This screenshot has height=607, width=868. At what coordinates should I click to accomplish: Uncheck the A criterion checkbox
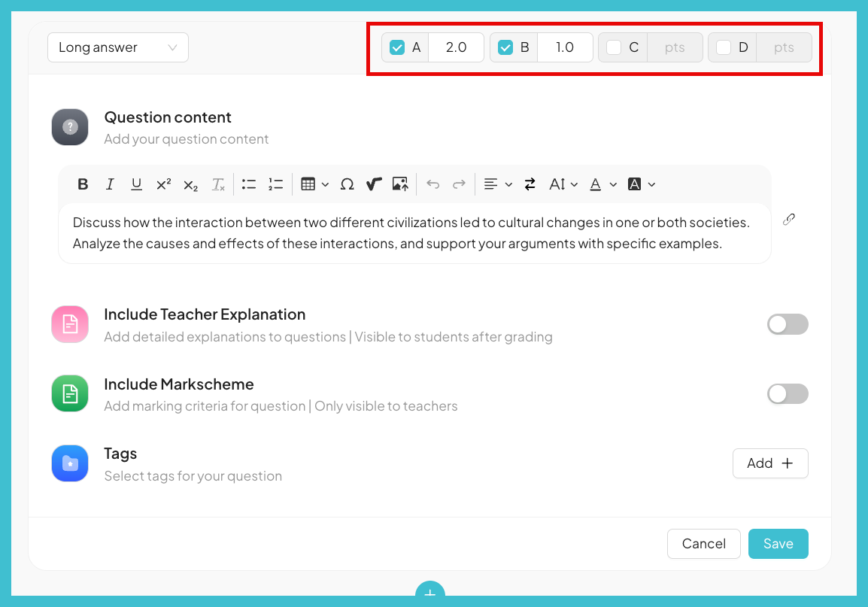point(397,47)
